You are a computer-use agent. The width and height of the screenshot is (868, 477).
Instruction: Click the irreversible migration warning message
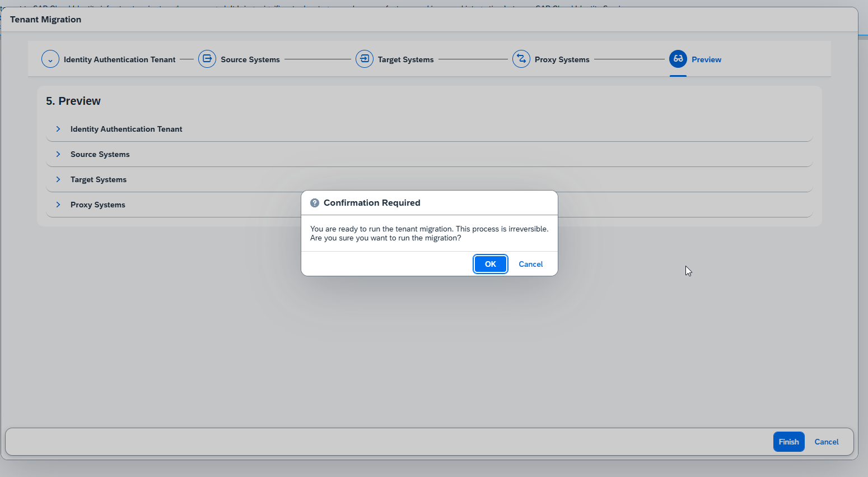(430, 233)
